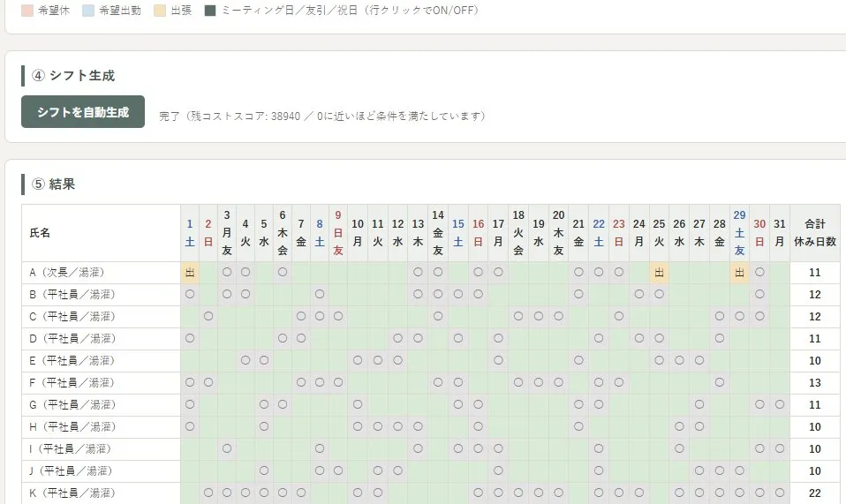Click the total 11 for row A
This screenshot has height=504, width=846.
[815, 273]
